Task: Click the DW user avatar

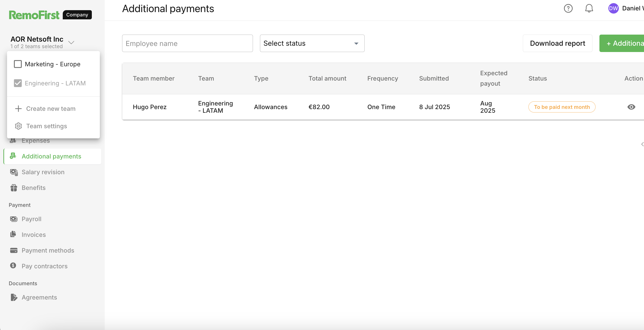Action: pos(613,8)
